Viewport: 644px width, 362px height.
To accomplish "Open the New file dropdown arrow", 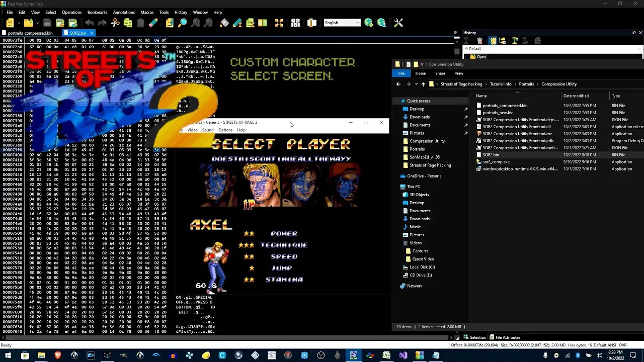I will coord(19,23).
